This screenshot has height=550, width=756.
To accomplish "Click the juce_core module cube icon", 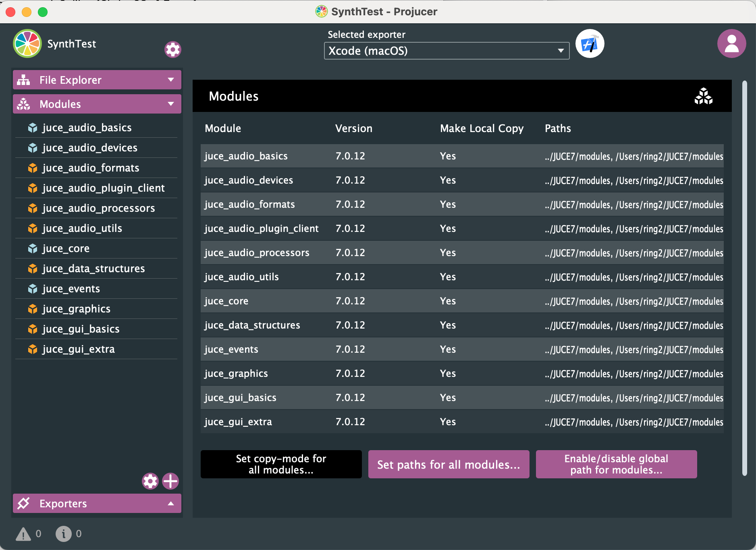I will coord(33,248).
